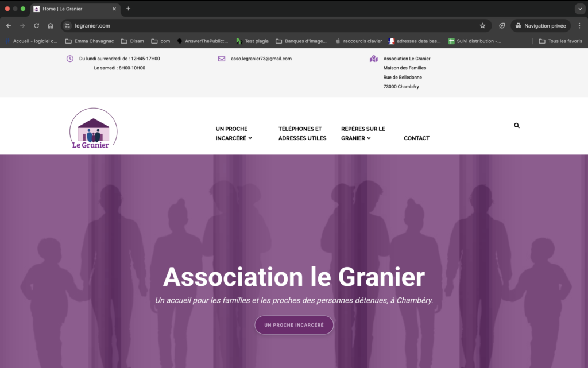The height and width of the screenshot is (368, 588).
Task: Click the 73000 Chambéry text
Action: [x=401, y=87]
